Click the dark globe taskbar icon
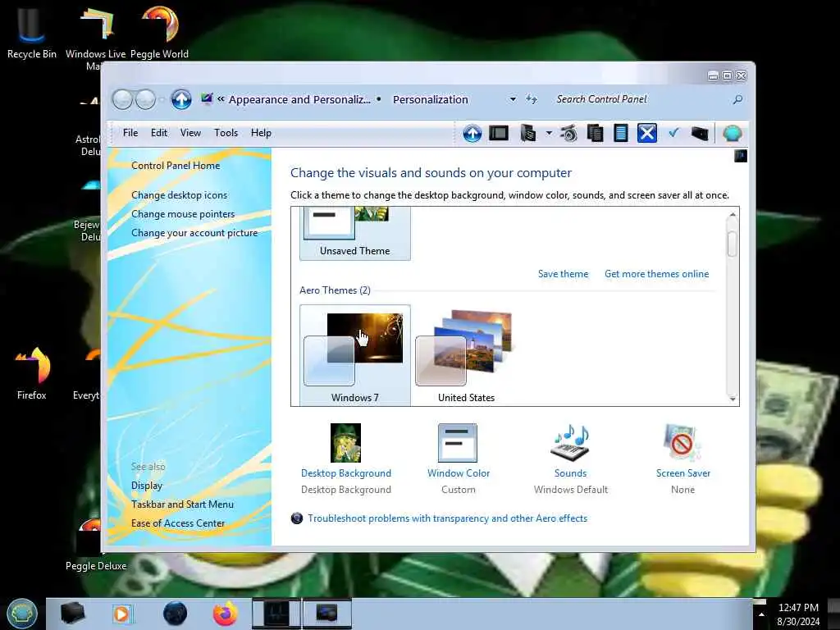The width and height of the screenshot is (840, 630). point(176,614)
